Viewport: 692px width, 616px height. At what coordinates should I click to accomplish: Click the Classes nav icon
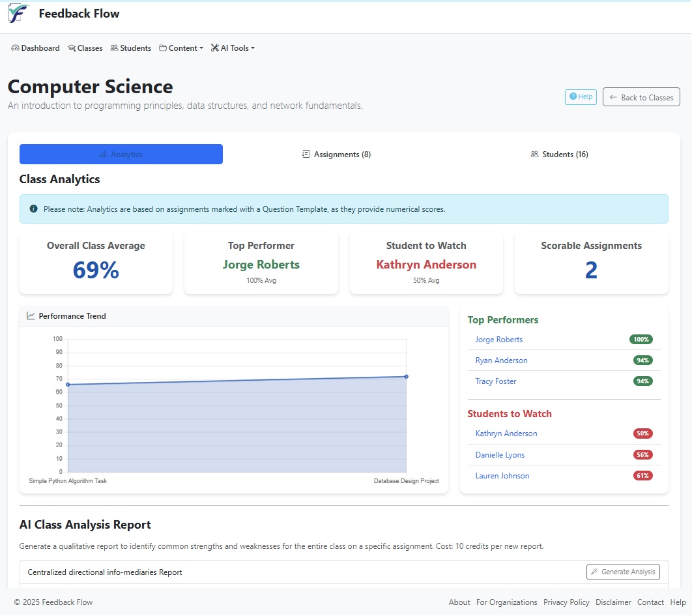[x=70, y=48]
